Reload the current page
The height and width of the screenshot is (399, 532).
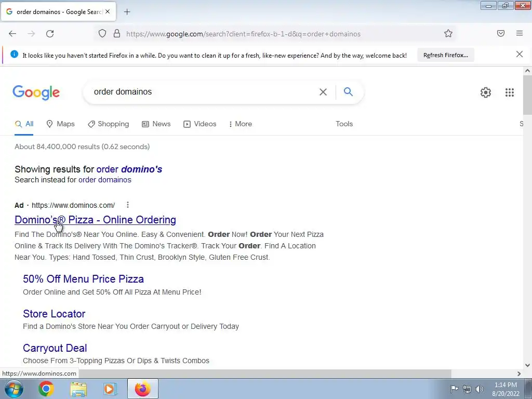coord(50,34)
